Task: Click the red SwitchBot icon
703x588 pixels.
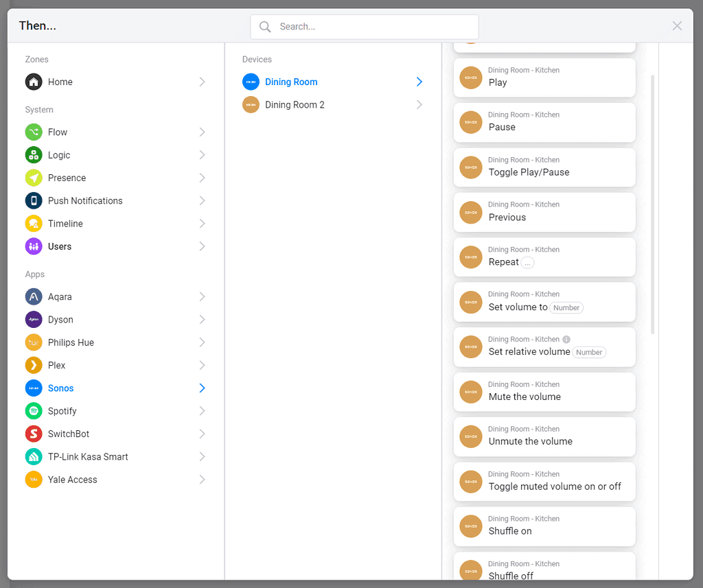Action: 34,434
